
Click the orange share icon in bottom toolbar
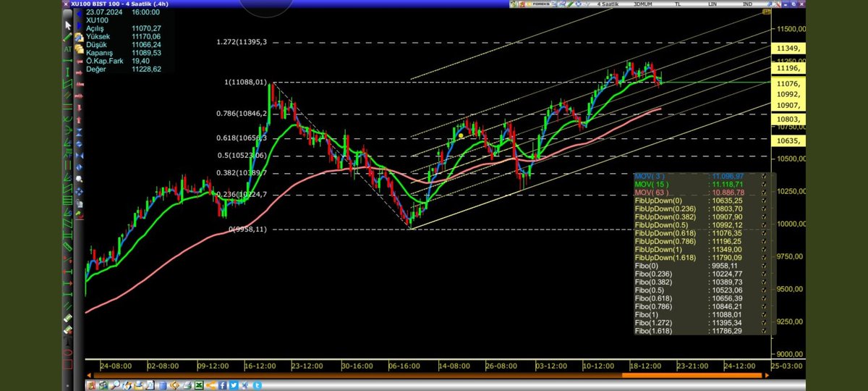(x=211, y=385)
